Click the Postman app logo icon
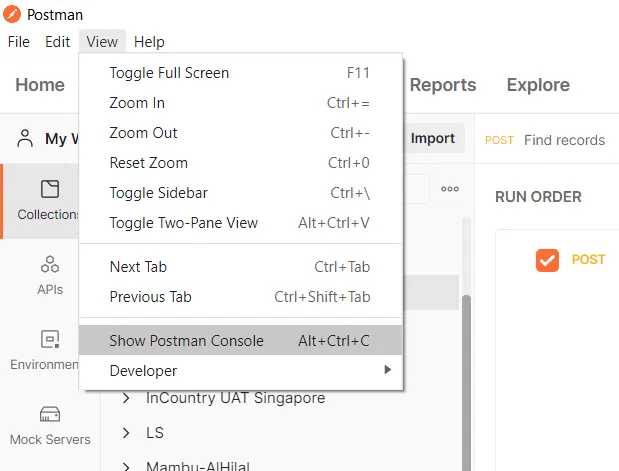This screenshot has width=619, height=471. tap(12, 14)
